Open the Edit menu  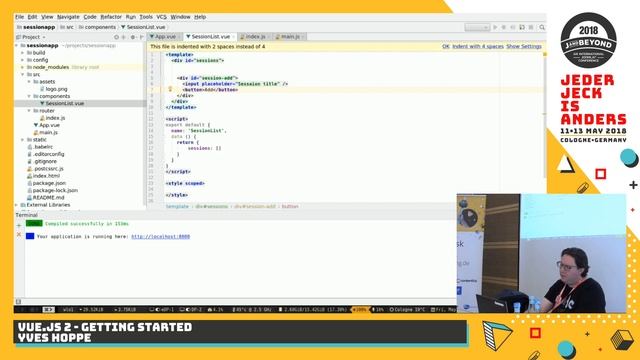click(x=32, y=17)
